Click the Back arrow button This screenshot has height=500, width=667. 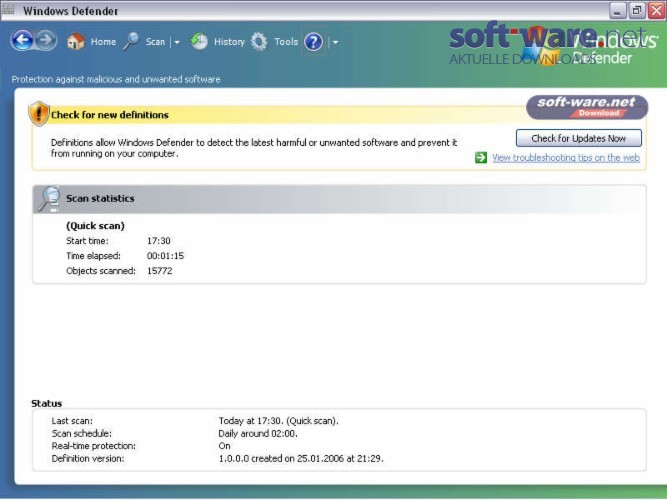[22, 41]
